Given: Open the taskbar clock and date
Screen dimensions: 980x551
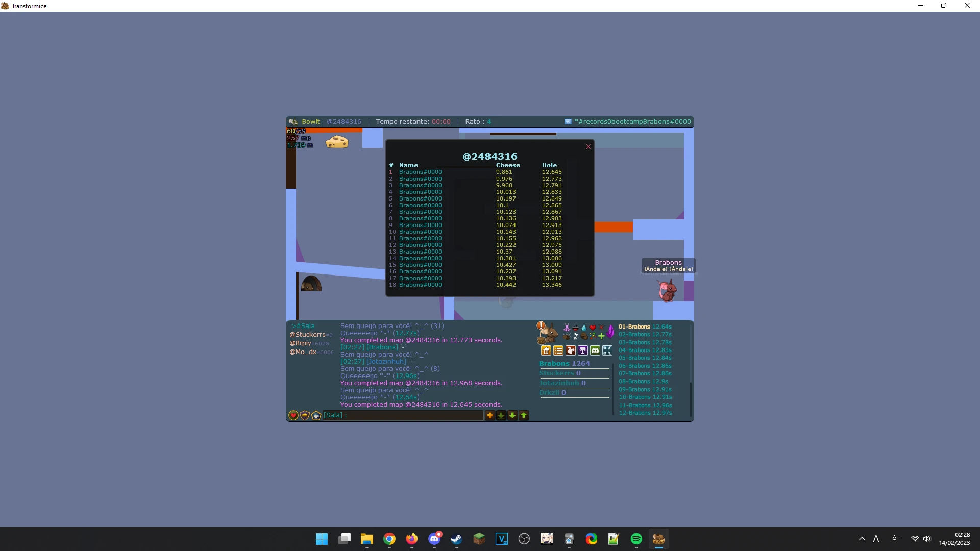Looking at the screenshot, I should [954, 539].
